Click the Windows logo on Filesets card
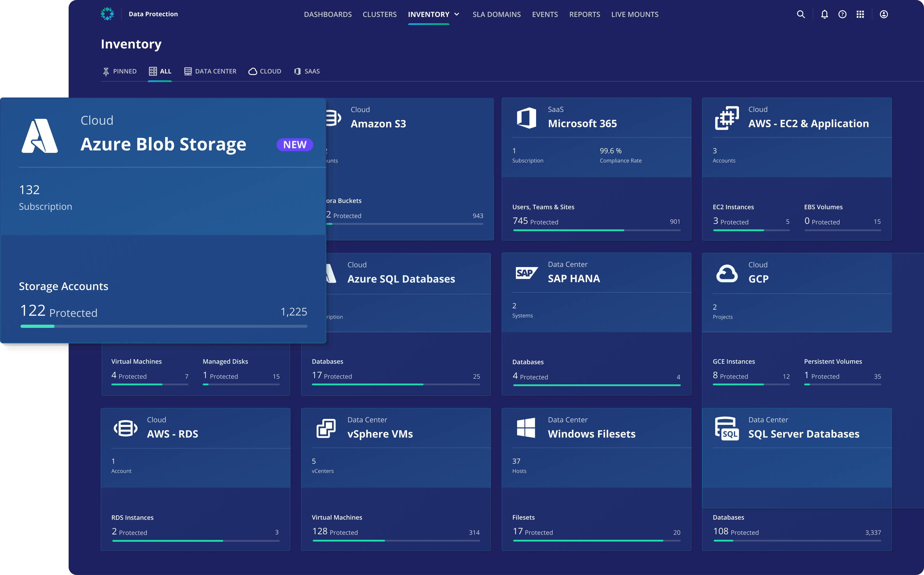The image size is (924, 575). coord(526,428)
